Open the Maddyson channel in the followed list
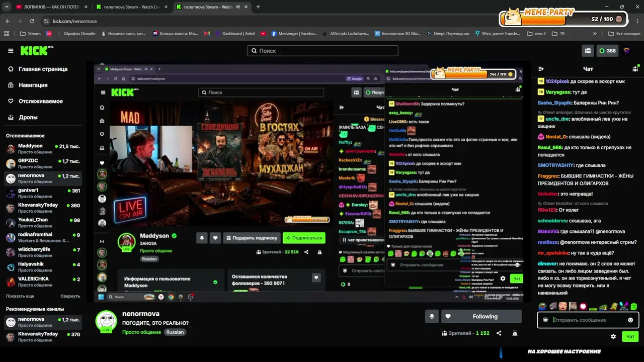The width and height of the screenshot is (644, 362). 43,149
